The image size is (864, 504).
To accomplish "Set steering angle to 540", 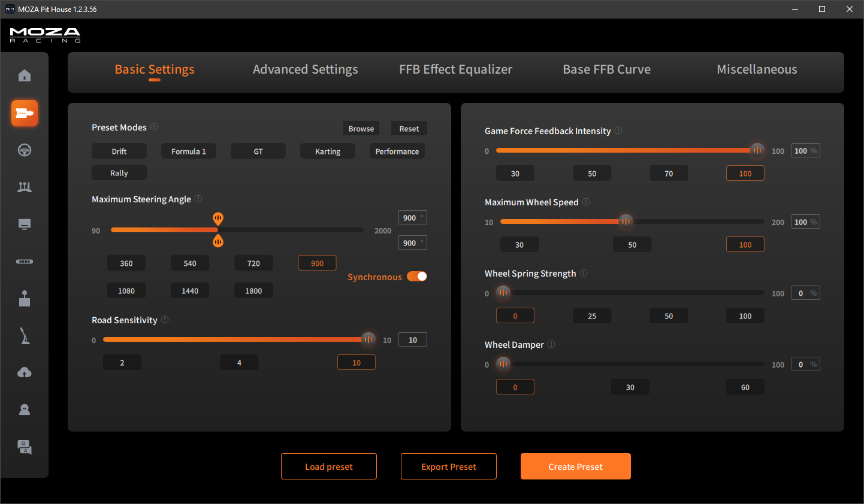I will pos(190,263).
